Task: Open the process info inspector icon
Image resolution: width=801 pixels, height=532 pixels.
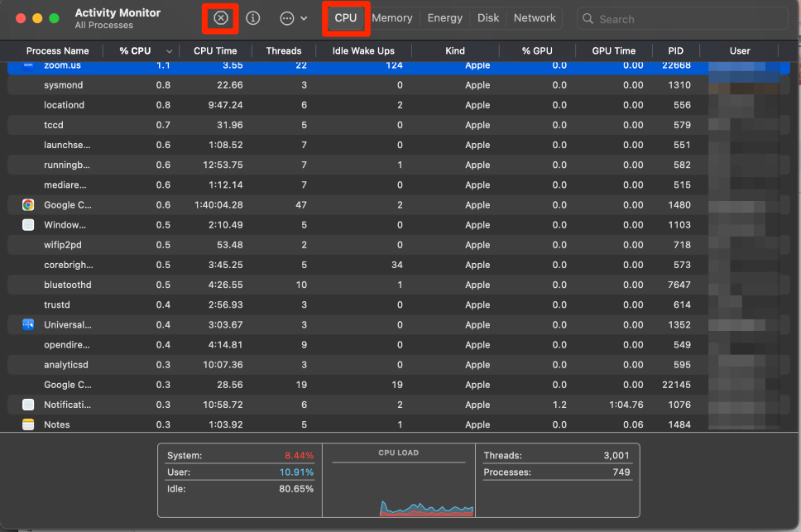Action: coord(253,18)
